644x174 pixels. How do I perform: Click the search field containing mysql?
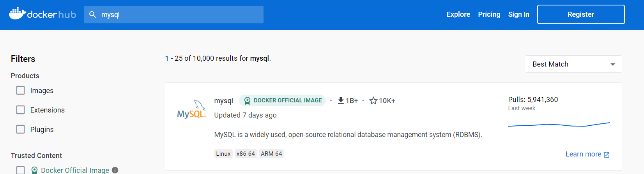[173, 14]
